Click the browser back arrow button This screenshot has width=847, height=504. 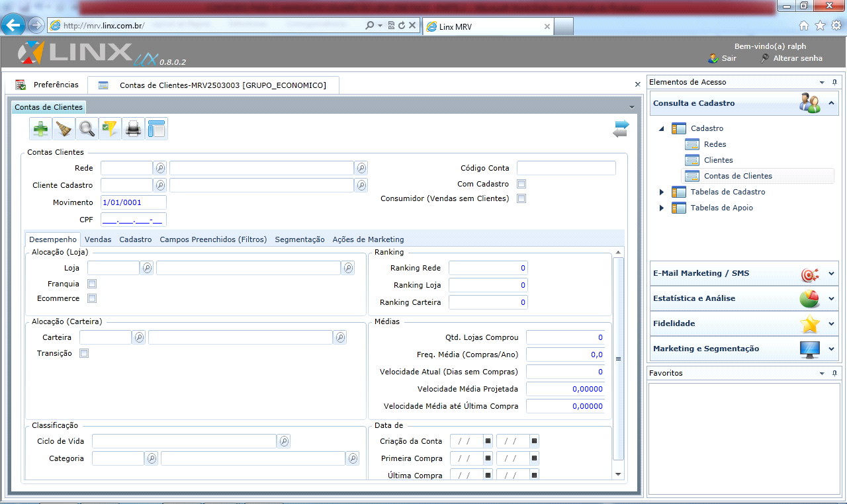click(x=13, y=25)
